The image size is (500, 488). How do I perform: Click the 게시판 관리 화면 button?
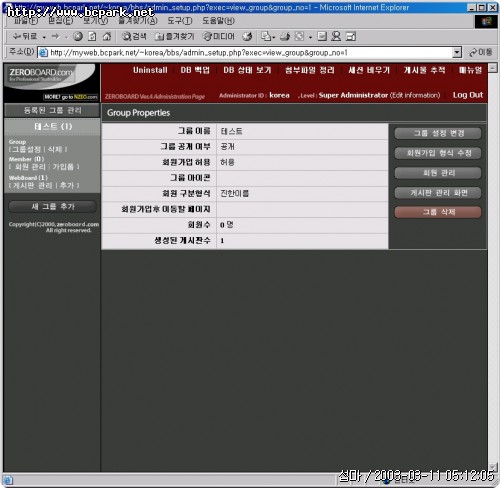click(x=438, y=193)
